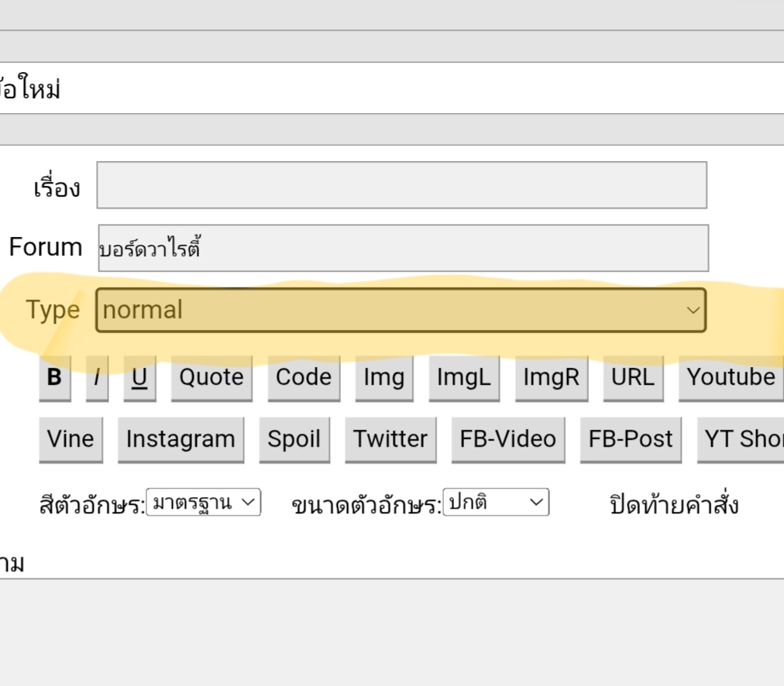Image resolution: width=784 pixels, height=686 pixels.
Task: Insert right-aligned image with ImgR
Action: click(x=551, y=378)
